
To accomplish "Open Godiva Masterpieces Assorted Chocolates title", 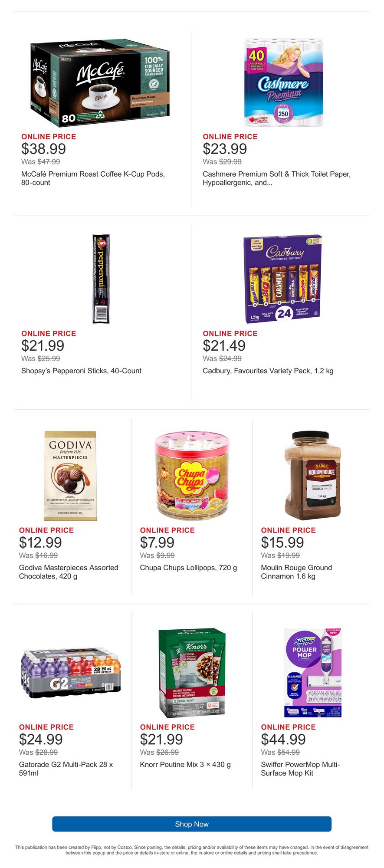I will point(69,572).
